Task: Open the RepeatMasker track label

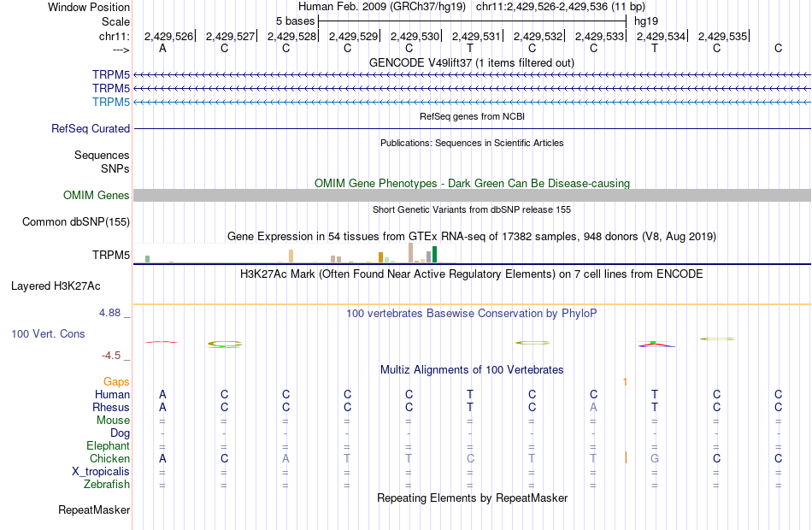Action: click(94, 509)
